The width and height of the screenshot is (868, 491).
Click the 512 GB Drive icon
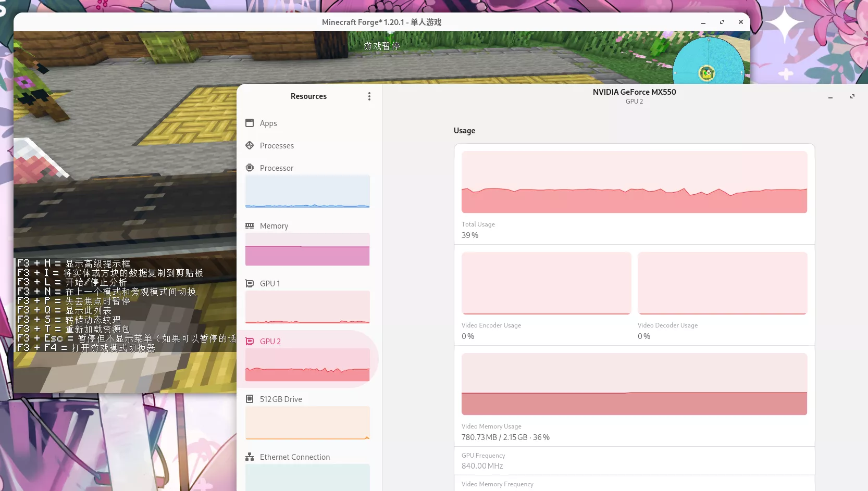(x=250, y=399)
